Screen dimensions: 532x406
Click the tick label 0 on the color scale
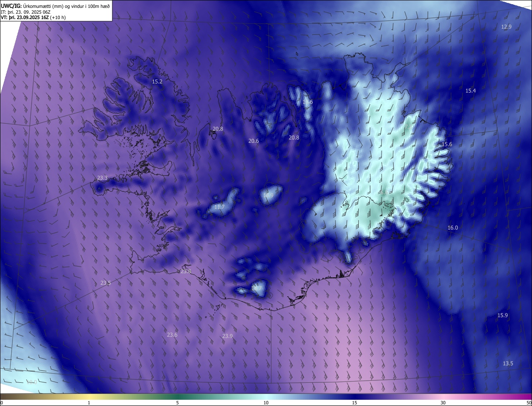point(1,403)
